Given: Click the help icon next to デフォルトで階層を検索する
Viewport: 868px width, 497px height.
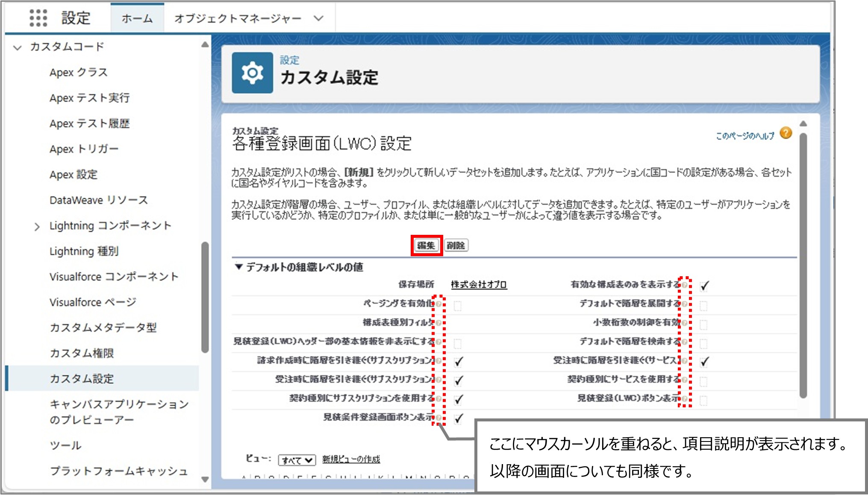Looking at the screenshot, I should [x=686, y=342].
